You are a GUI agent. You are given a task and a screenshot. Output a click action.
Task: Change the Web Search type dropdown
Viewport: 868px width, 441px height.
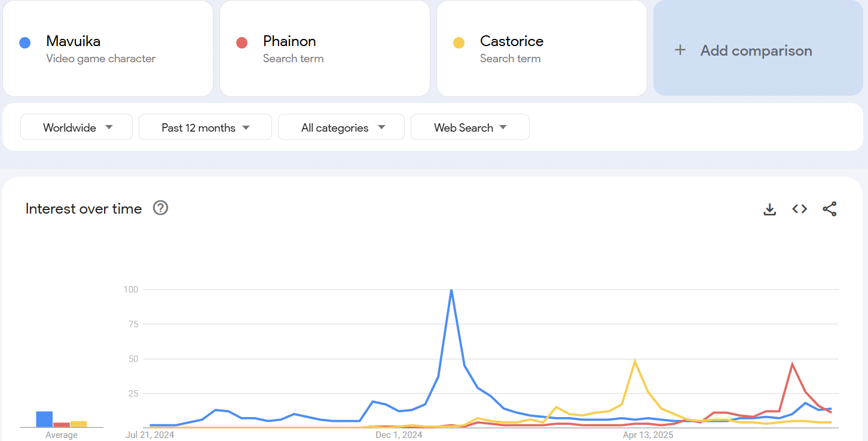(x=470, y=127)
